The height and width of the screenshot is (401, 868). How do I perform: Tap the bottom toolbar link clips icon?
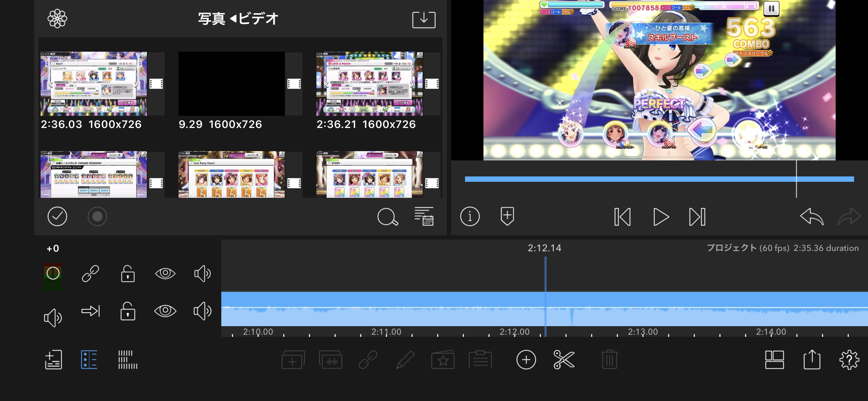click(368, 360)
